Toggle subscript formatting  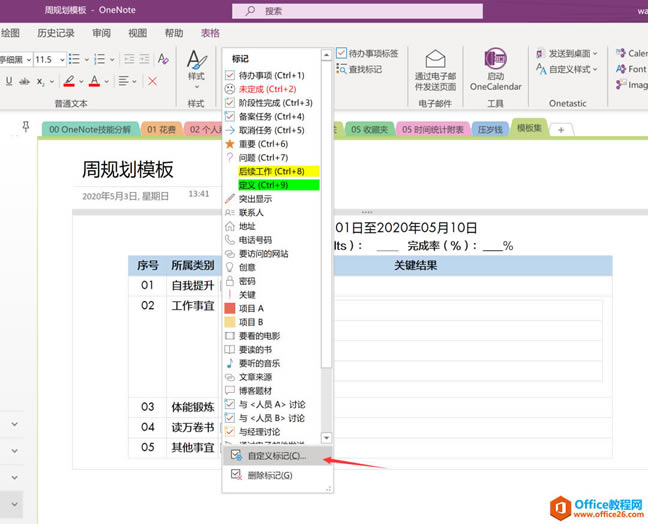pyautogui.click(x=40, y=81)
